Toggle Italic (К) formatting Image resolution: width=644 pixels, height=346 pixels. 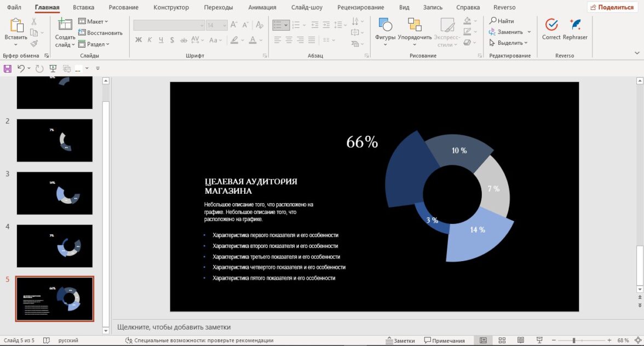150,40
